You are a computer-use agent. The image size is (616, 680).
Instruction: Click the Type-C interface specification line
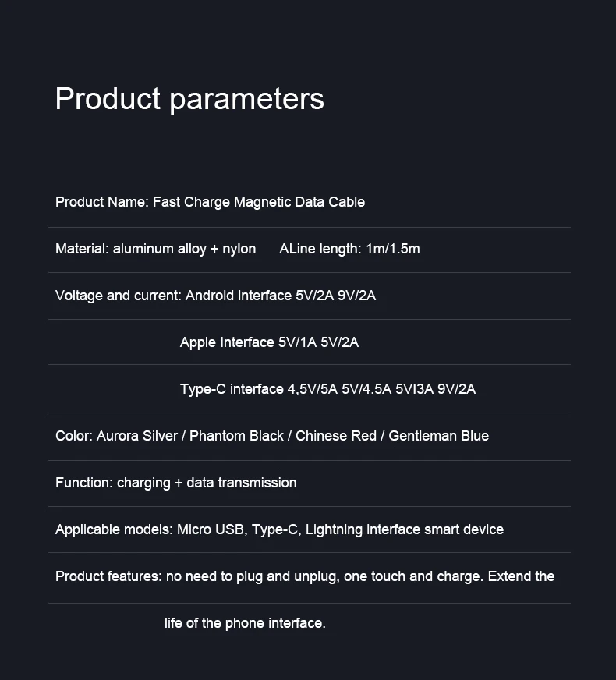[327, 389]
